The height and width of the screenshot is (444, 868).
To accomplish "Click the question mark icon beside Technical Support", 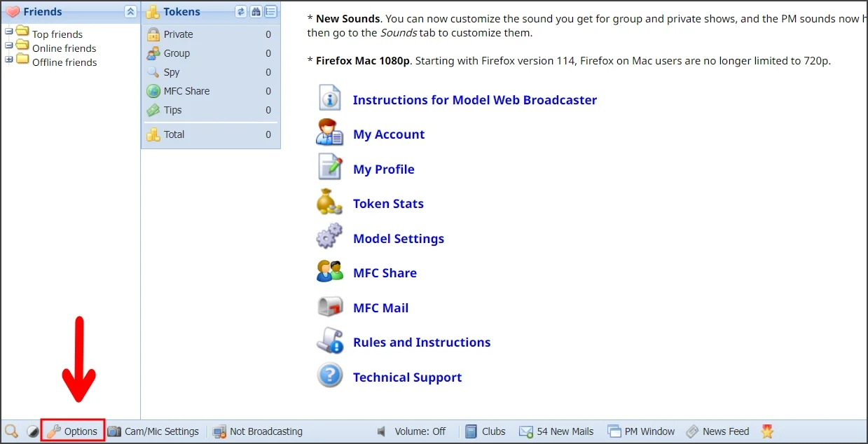I will (x=329, y=375).
